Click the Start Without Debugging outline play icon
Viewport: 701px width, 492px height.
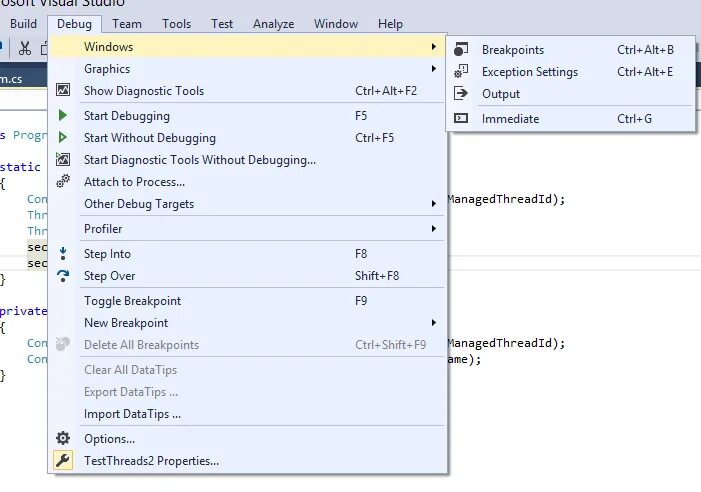coord(63,137)
